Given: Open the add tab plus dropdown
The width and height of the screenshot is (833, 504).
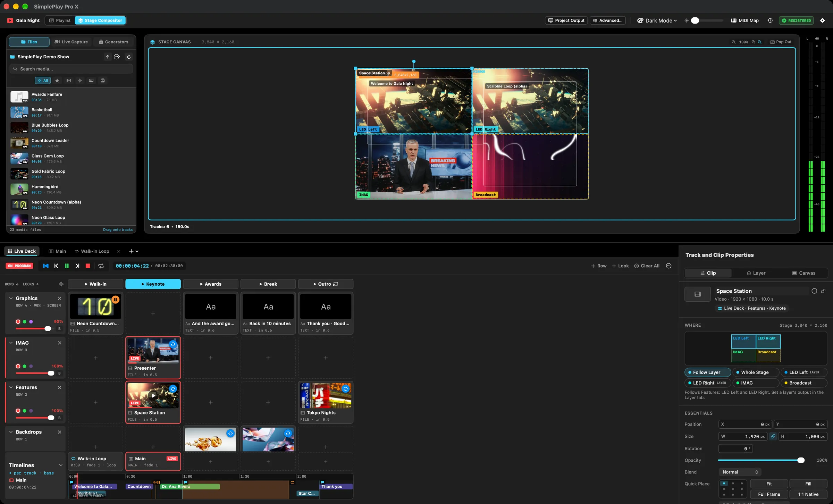Looking at the screenshot, I should pyautogui.click(x=134, y=251).
